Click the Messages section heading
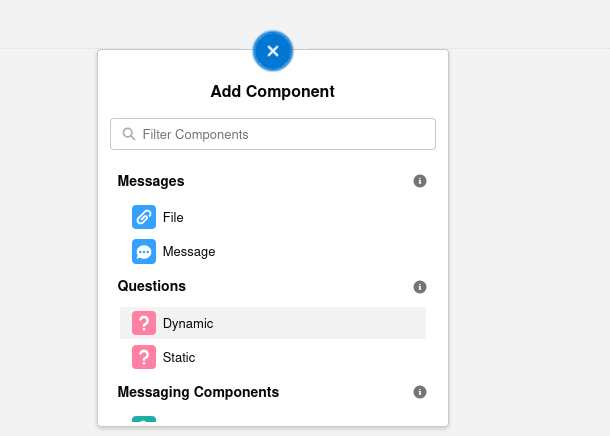The image size is (610, 436). coord(151,181)
